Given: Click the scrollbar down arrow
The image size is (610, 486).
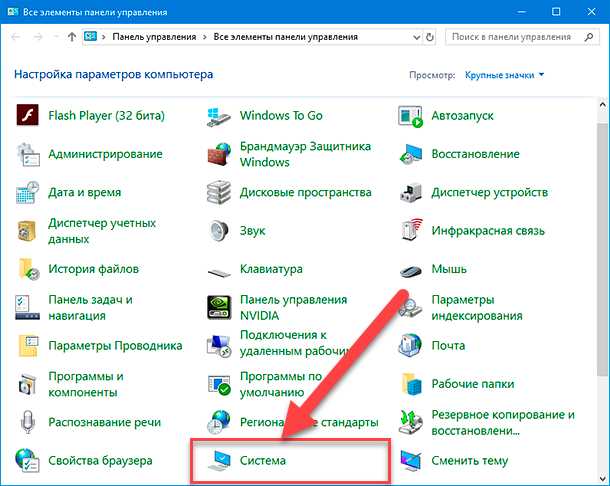Looking at the screenshot, I should [603, 478].
